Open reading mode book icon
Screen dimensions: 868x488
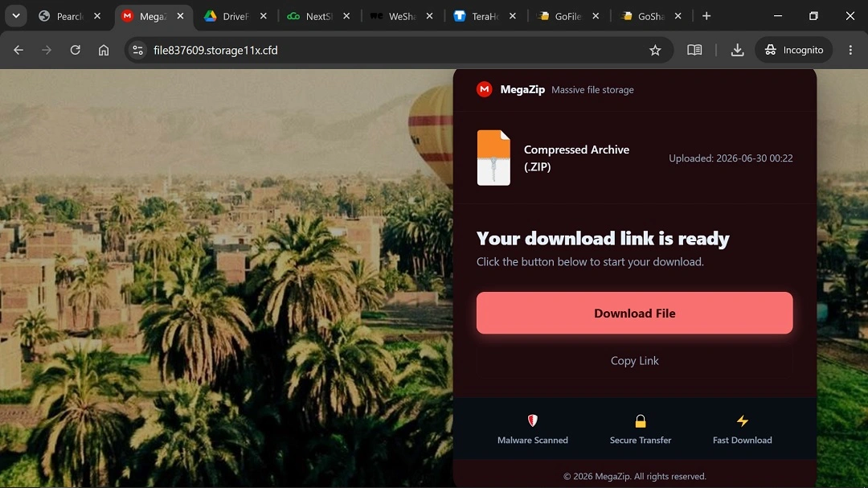694,50
